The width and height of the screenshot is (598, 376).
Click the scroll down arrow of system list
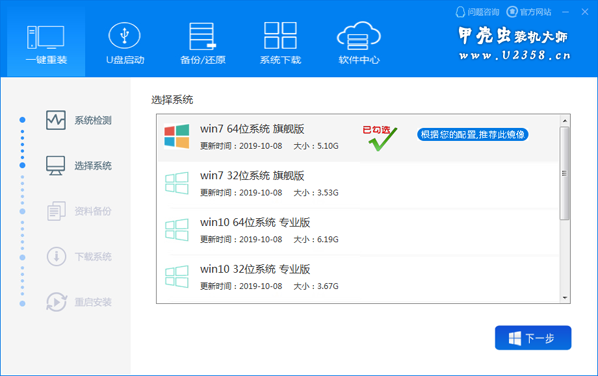565,298
